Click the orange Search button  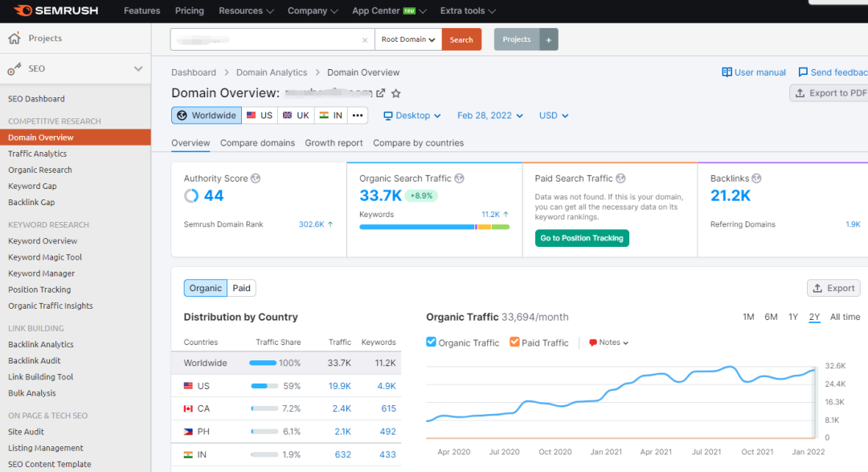tap(461, 39)
